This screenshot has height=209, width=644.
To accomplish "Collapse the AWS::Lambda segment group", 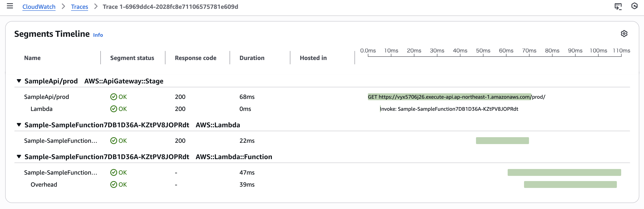I will click(x=19, y=125).
